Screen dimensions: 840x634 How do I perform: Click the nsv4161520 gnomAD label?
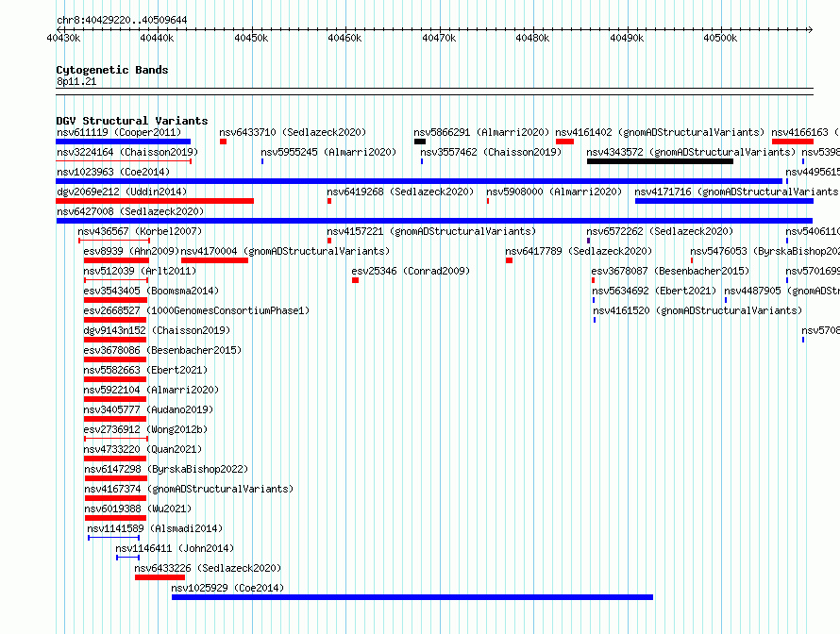coord(698,310)
